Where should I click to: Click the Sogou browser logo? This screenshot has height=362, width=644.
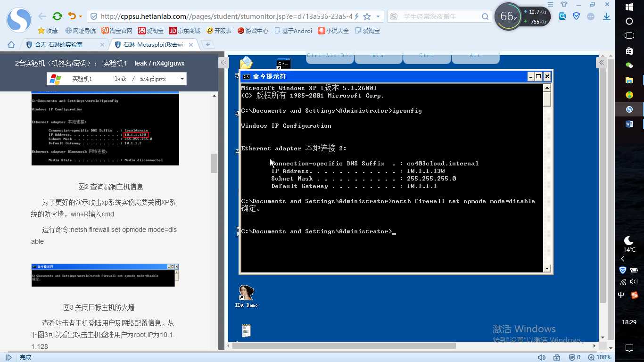(x=19, y=20)
